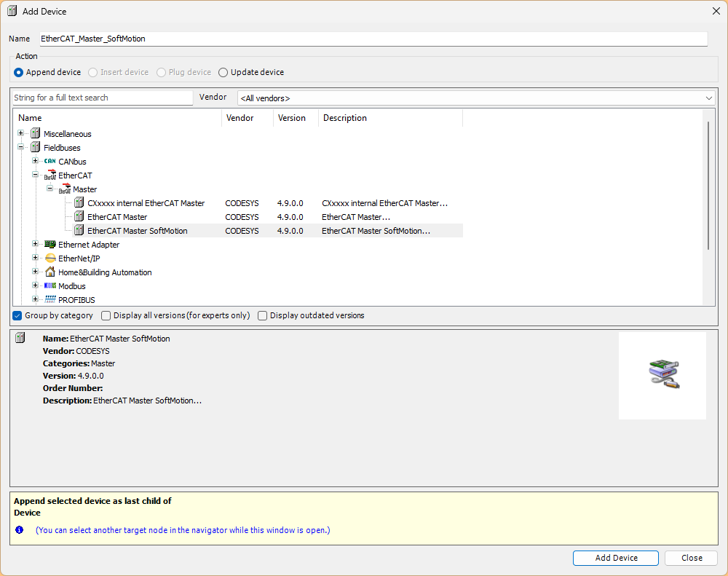
Task: Click the device preview image thumbnail
Action: pyautogui.click(x=662, y=375)
